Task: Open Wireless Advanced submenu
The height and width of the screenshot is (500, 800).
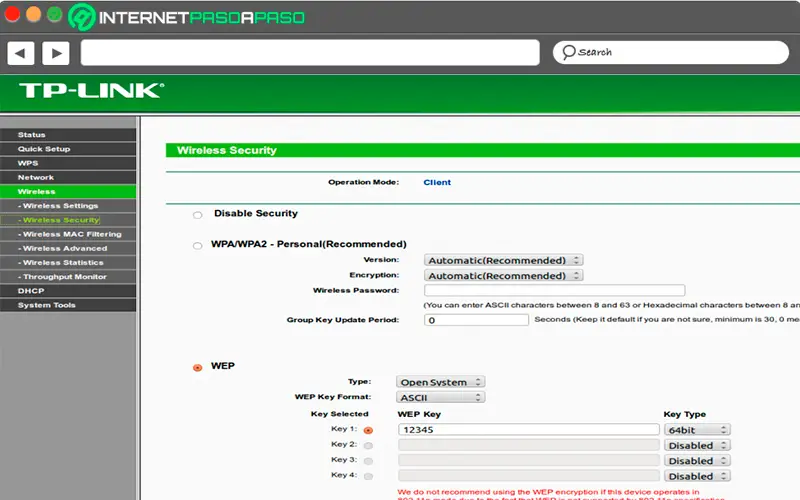Action: point(68,248)
